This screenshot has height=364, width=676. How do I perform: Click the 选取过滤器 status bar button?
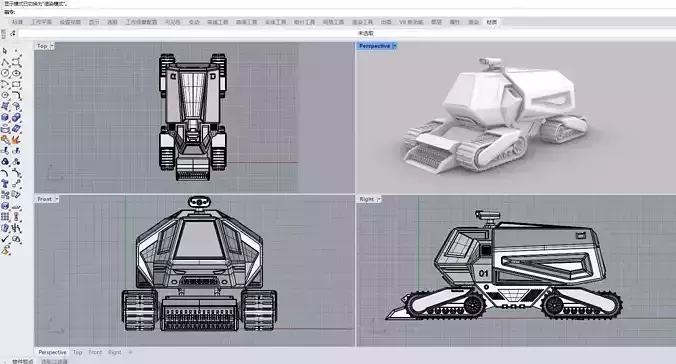pyautogui.click(x=54, y=361)
